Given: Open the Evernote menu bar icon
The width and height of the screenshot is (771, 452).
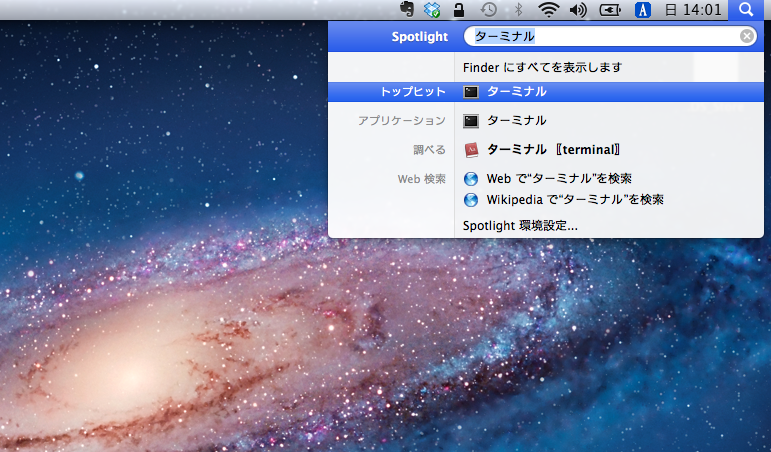Looking at the screenshot, I should coord(407,9).
